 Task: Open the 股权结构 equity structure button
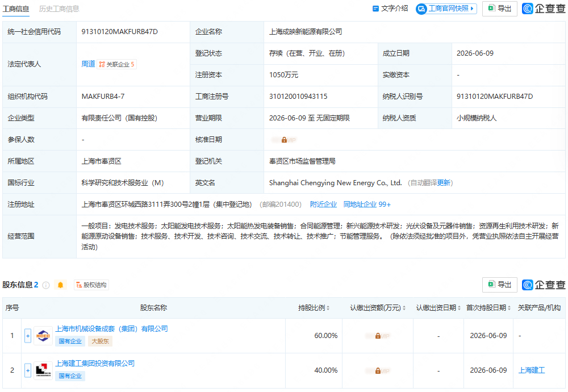coord(91,285)
